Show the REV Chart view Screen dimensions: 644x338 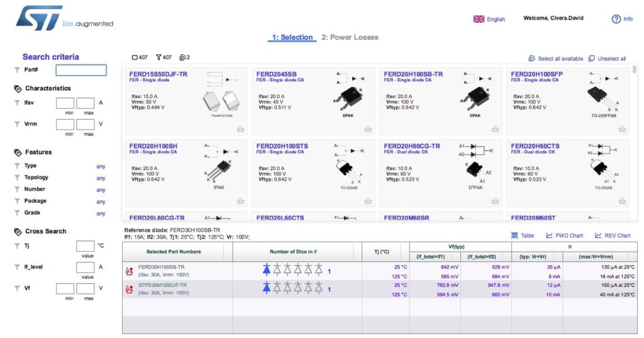point(613,235)
